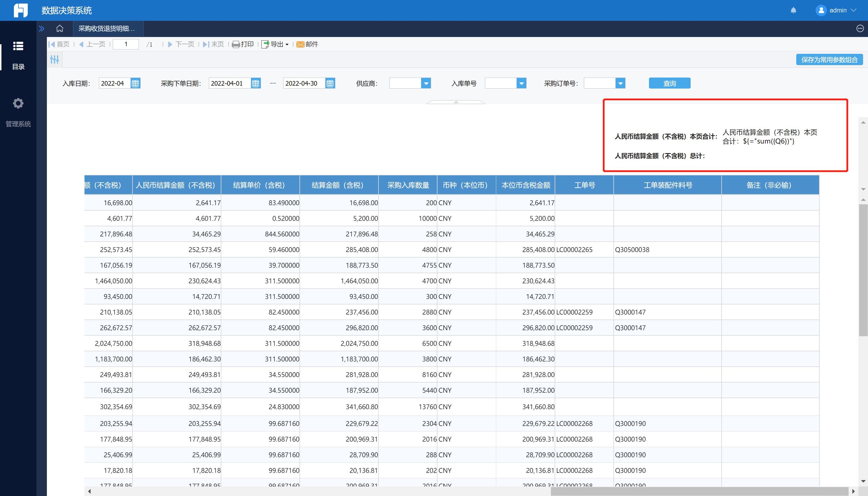The width and height of the screenshot is (868, 496).
Task: Click the admin user avatar icon
Action: tap(821, 10)
